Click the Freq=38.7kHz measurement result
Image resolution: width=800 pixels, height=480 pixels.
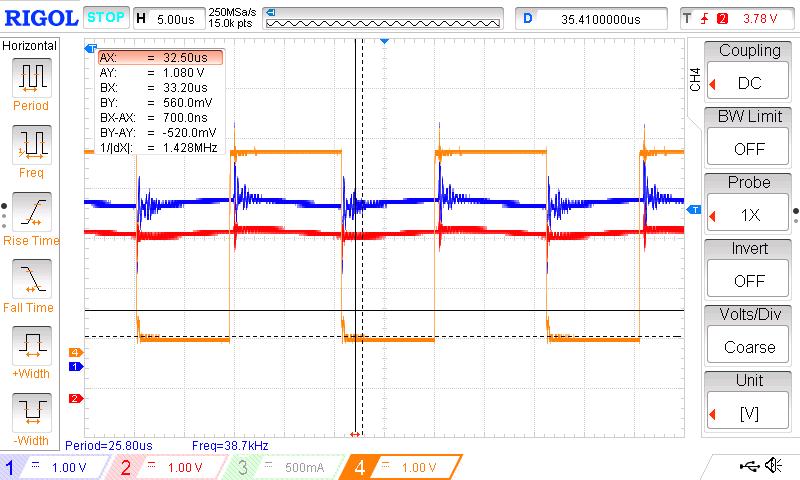(x=230, y=445)
